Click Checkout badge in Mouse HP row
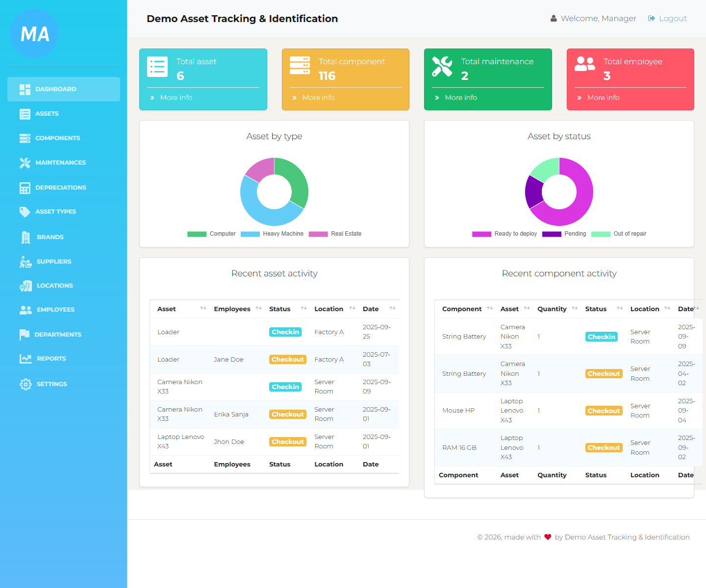 coord(604,411)
